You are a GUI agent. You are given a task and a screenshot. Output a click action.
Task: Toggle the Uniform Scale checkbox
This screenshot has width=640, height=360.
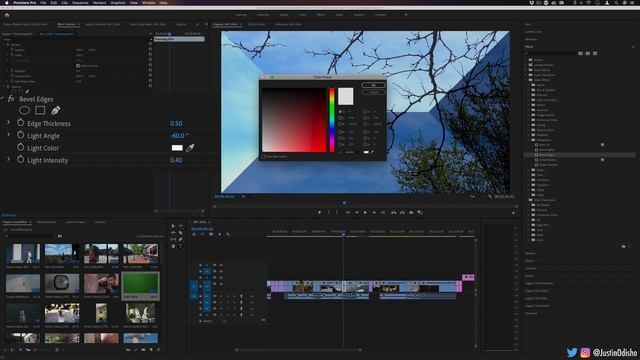click(x=78, y=65)
